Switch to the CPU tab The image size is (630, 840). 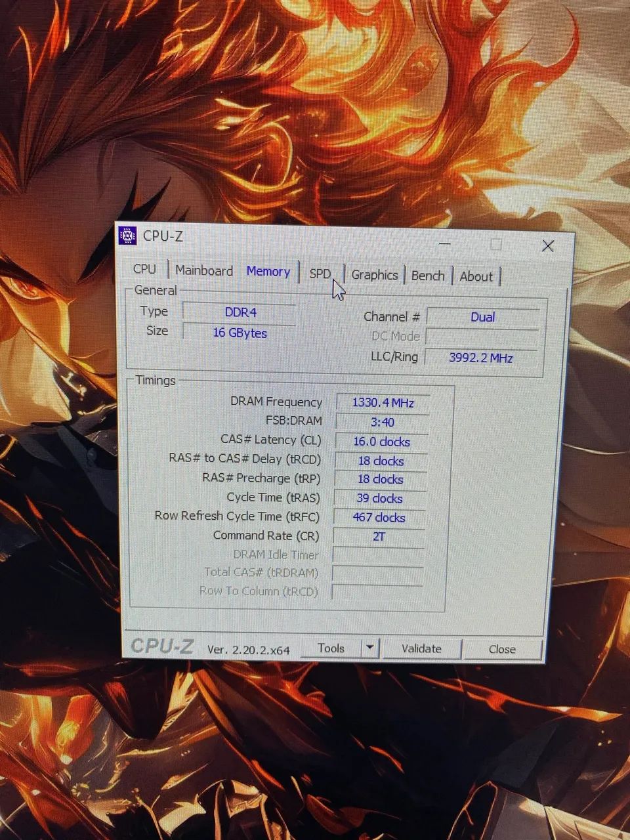[144, 269]
